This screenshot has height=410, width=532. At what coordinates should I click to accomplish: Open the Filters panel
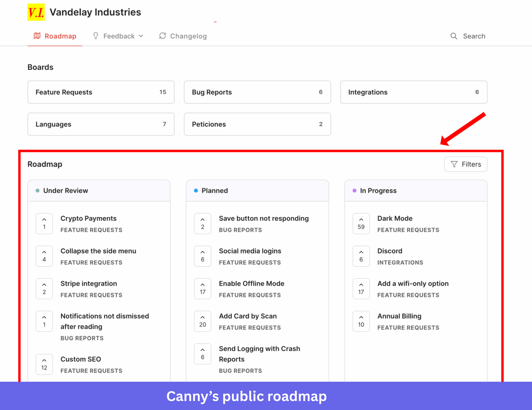click(465, 164)
